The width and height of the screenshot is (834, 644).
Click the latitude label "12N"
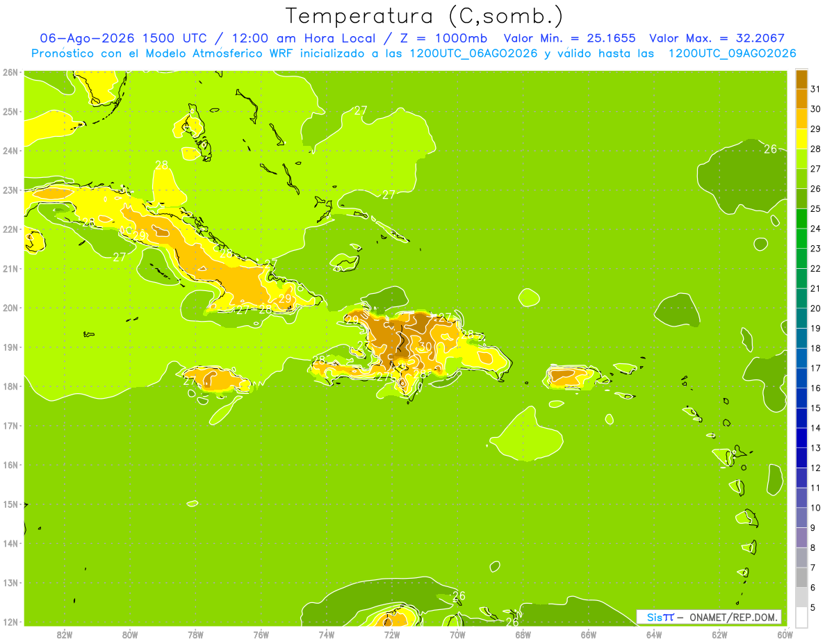coord(10,622)
